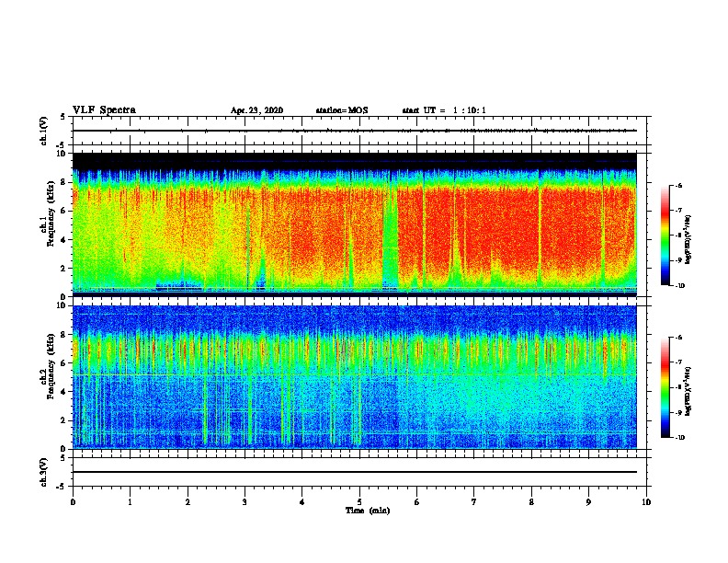Click the "-10" tick on ch.2 colorbar
Screen dimensions: 728x563
coord(680,437)
